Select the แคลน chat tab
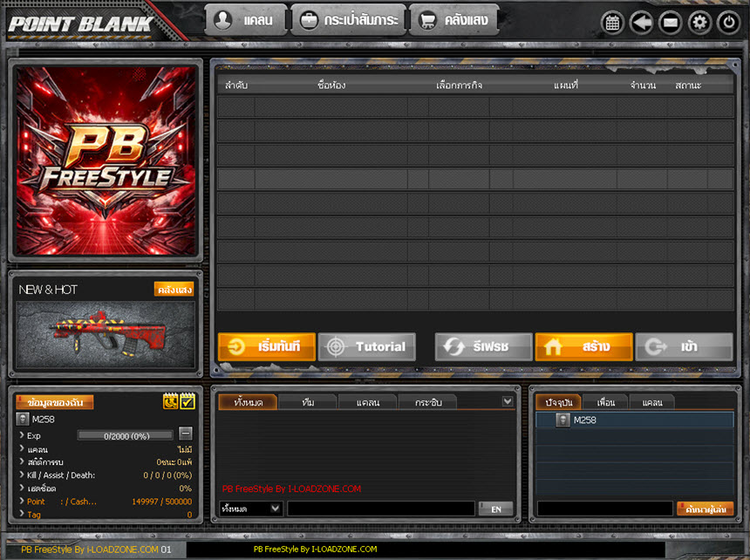The height and width of the screenshot is (560, 750). (x=368, y=402)
